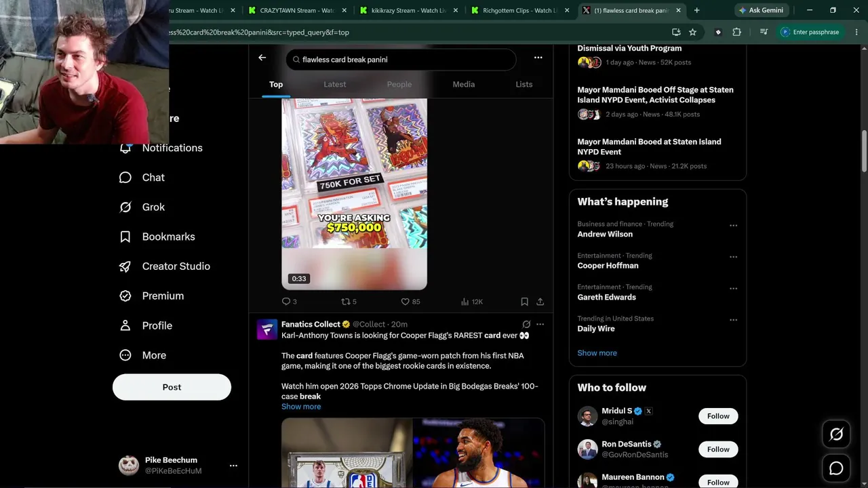Open Pike Beechum account switcher menu
Image resolution: width=868 pixels, height=488 pixels.
point(233,466)
